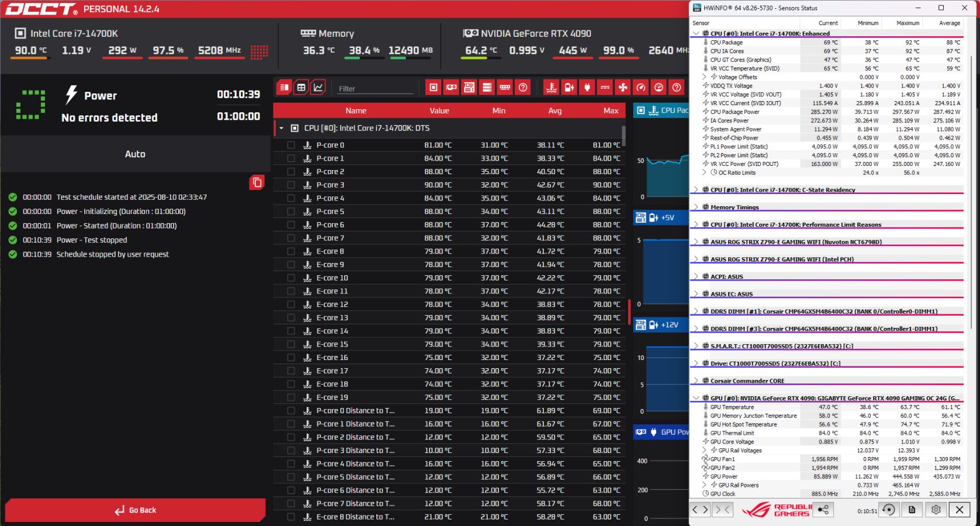Toggle the temperature sensor filter icon

pyautogui.click(x=551, y=88)
